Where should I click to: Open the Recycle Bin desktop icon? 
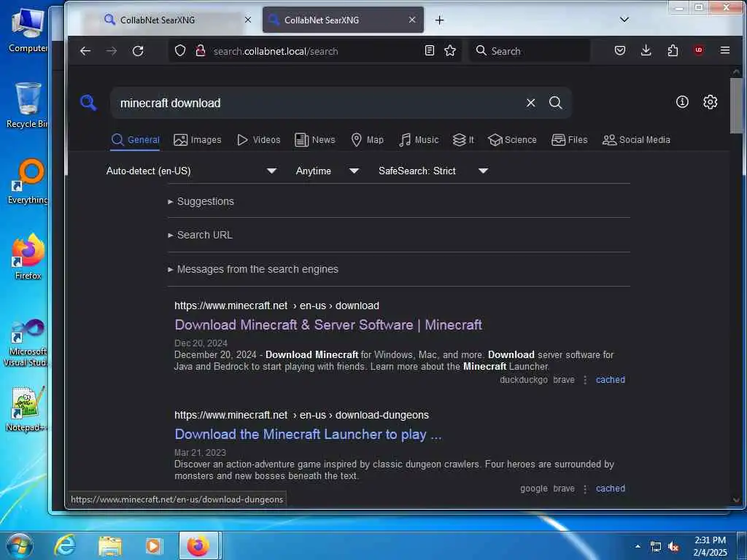click(27, 105)
